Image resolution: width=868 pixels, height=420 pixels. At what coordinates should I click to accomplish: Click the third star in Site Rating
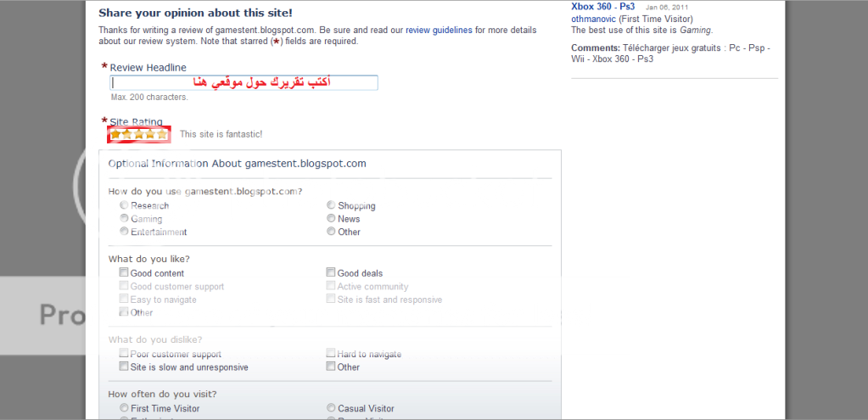(x=138, y=134)
